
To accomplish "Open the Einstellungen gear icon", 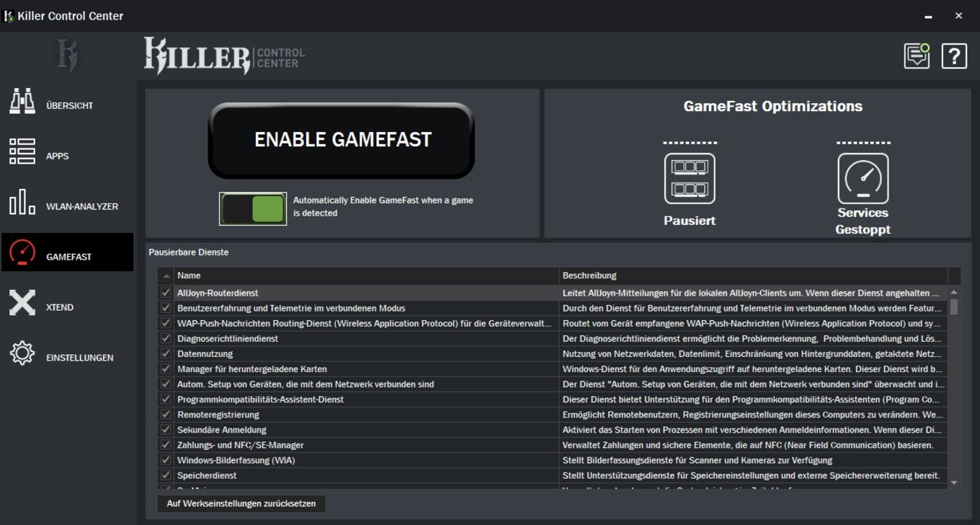I will [x=22, y=353].
